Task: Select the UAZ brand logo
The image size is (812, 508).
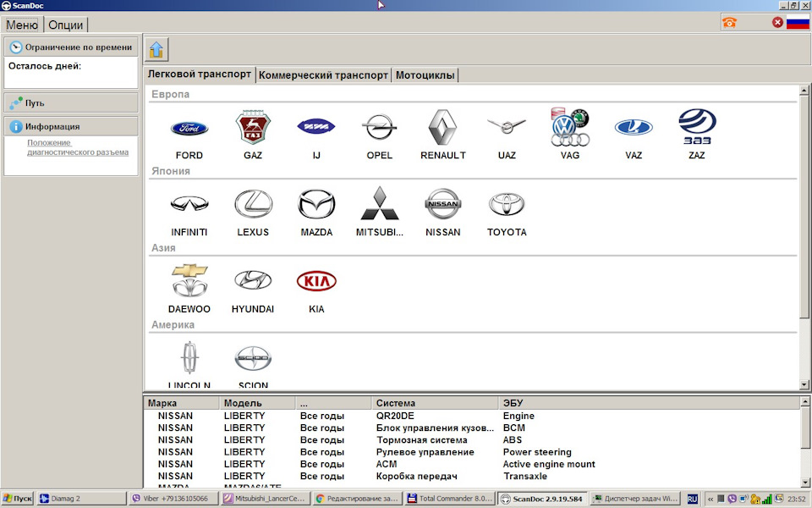Action: point(507,126)
